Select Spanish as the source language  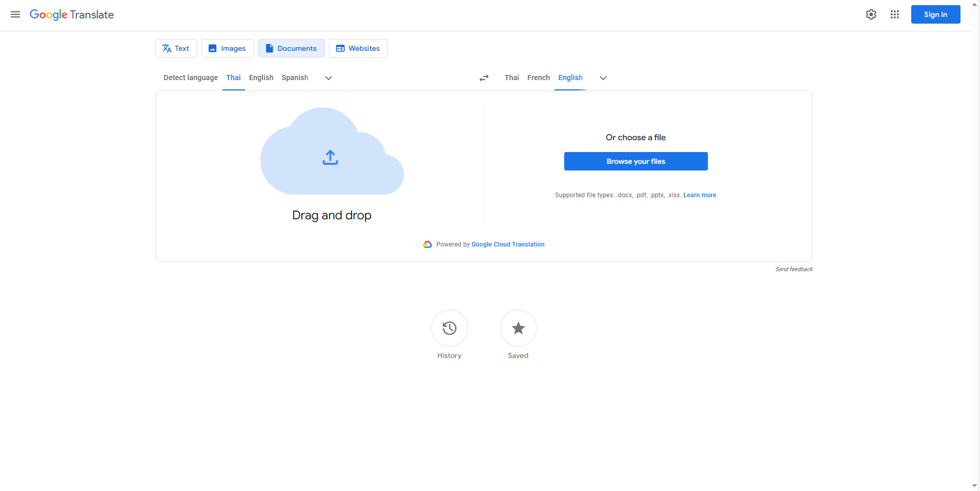[295, 78]
